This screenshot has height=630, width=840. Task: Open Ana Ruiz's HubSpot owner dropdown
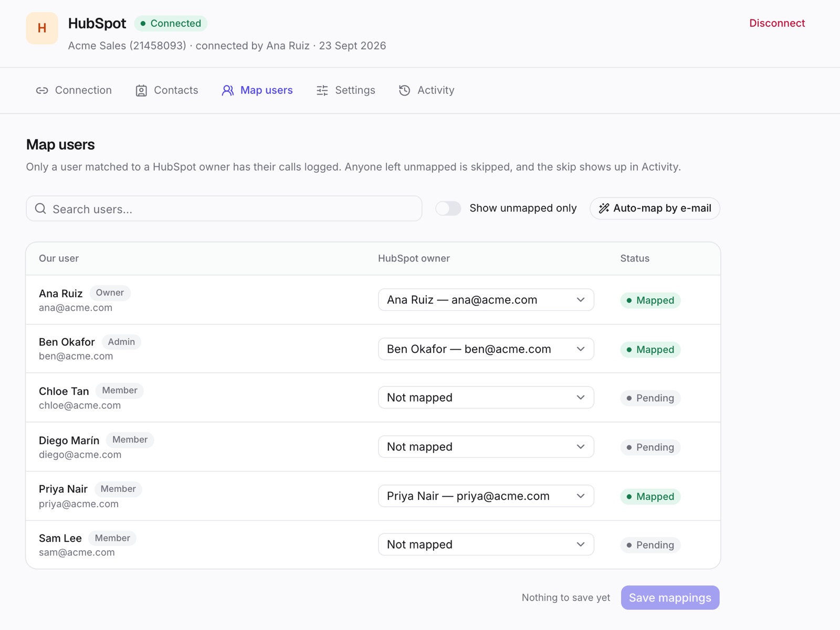(486, 300)
